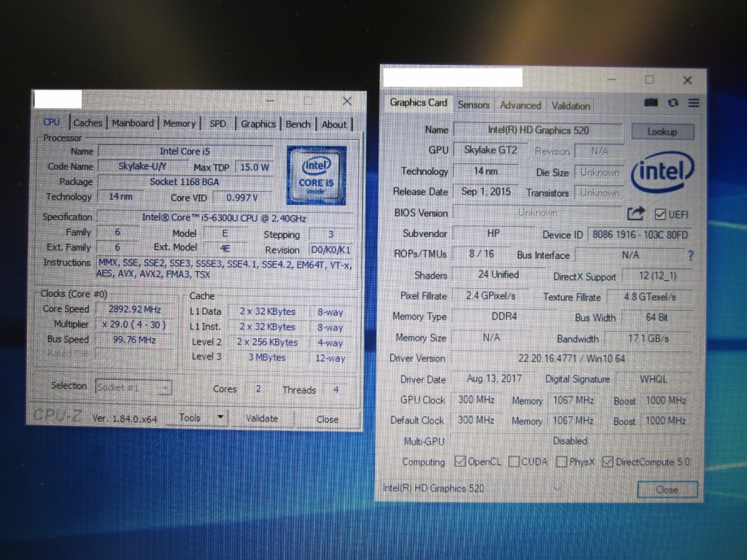Viewport: 747px width, 560px height.
Task: Open the Advanced tab in GPU-Z
Action: (520, 105)
